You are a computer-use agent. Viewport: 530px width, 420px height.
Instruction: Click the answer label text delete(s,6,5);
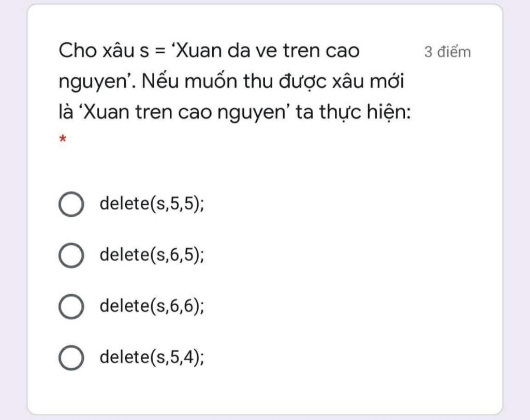click(151, 255)
